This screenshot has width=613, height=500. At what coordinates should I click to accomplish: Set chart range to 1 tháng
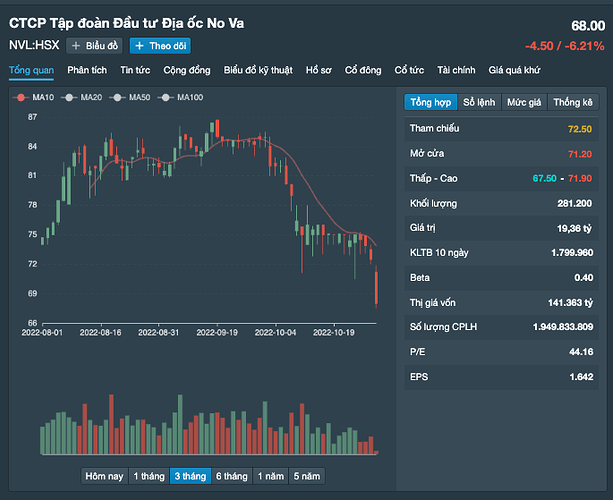coord(148,476)
